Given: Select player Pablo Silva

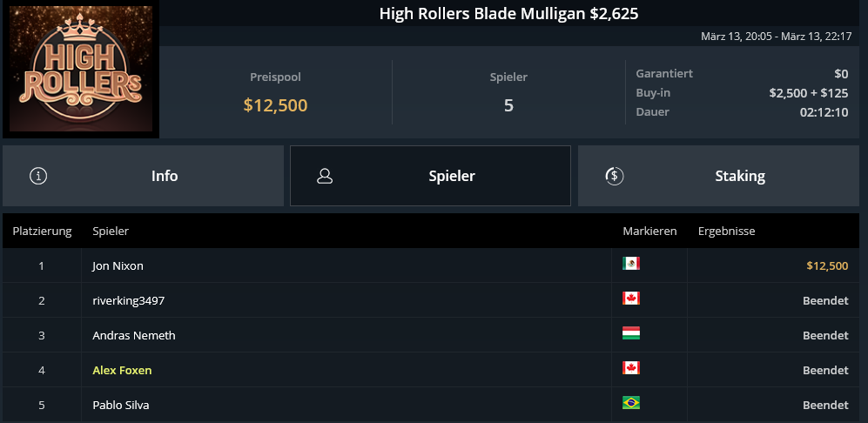Looking at the screenshot, I should coord(121,406).
